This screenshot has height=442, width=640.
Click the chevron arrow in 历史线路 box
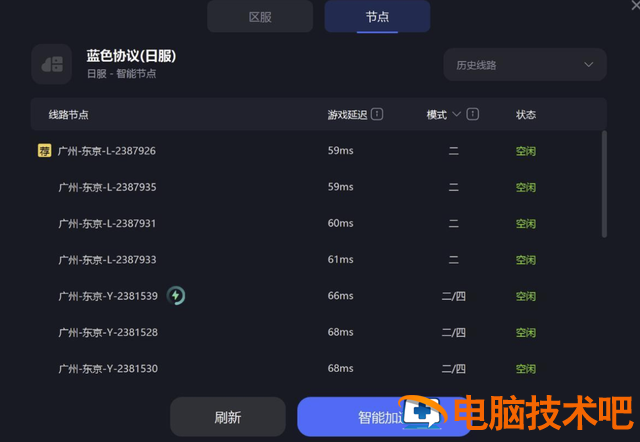coord(588,65)
